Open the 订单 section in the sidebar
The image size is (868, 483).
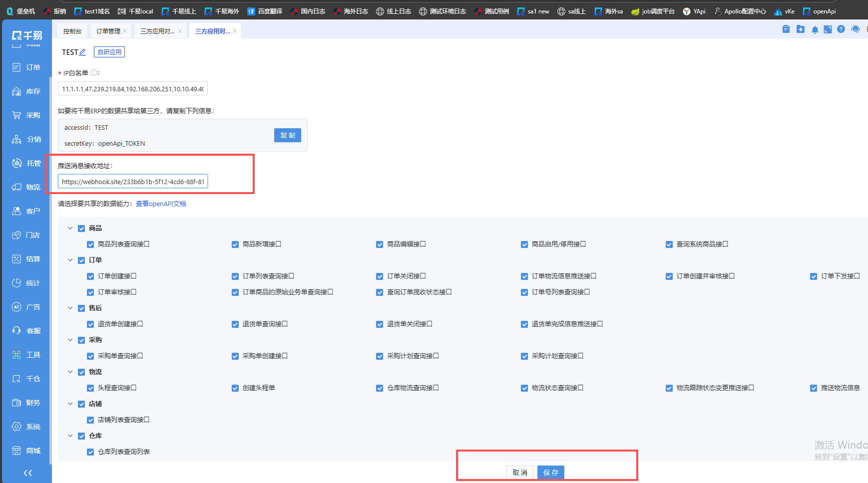[26, 67]
